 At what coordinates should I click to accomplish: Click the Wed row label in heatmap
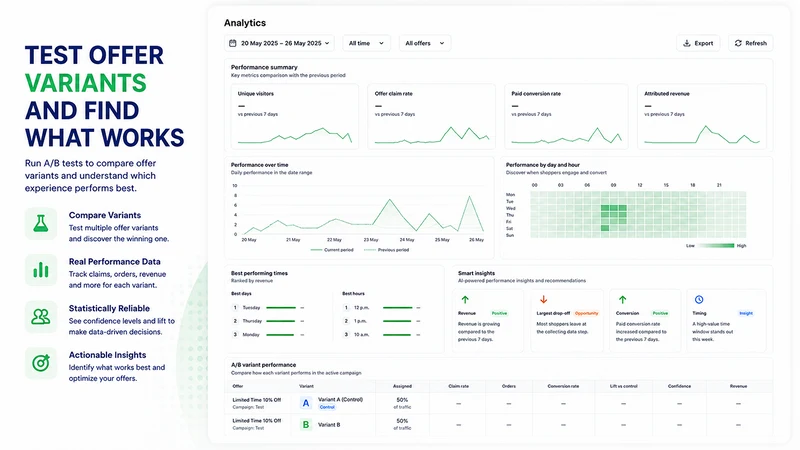pos(510,208)
